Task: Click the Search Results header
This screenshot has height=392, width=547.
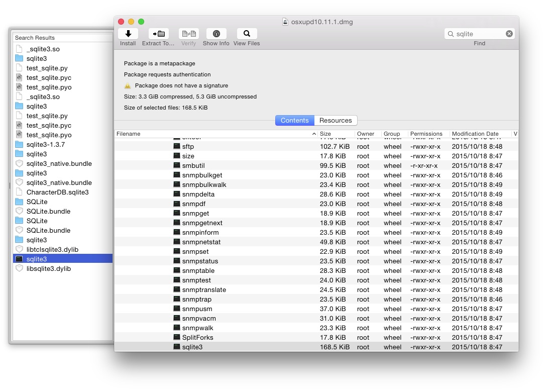Action: (35, 38)
